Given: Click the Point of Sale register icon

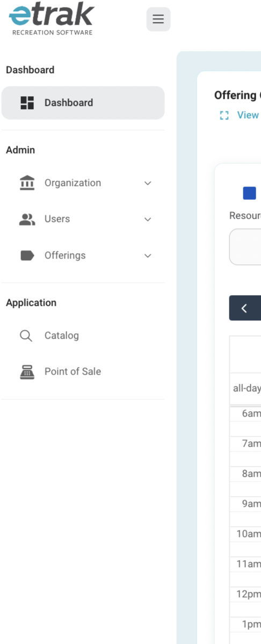Looking at the screenshot, I should click(x=27, y=371).
